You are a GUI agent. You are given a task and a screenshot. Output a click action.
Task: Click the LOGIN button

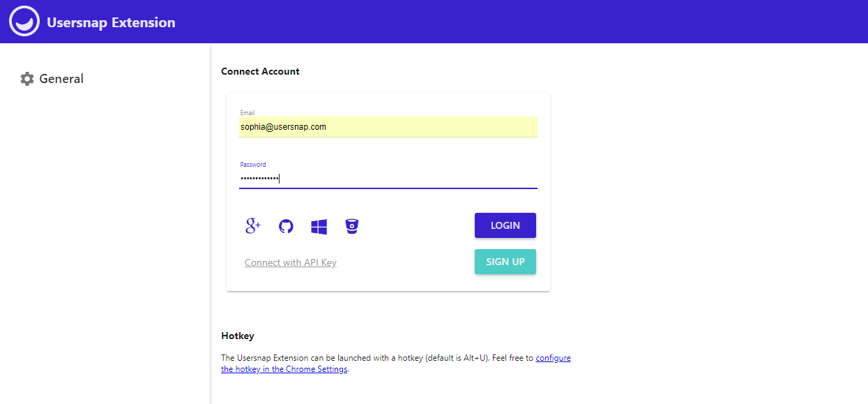tap(505, 225)
